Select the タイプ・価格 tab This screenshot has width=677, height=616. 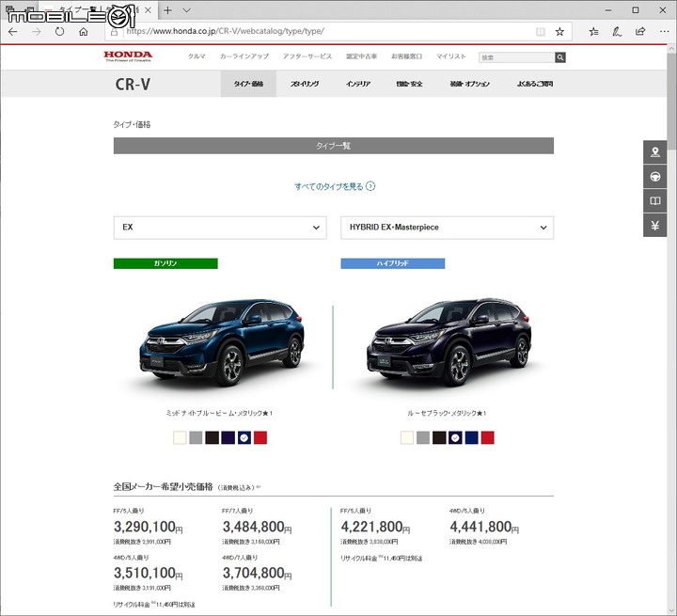(248, 84)
